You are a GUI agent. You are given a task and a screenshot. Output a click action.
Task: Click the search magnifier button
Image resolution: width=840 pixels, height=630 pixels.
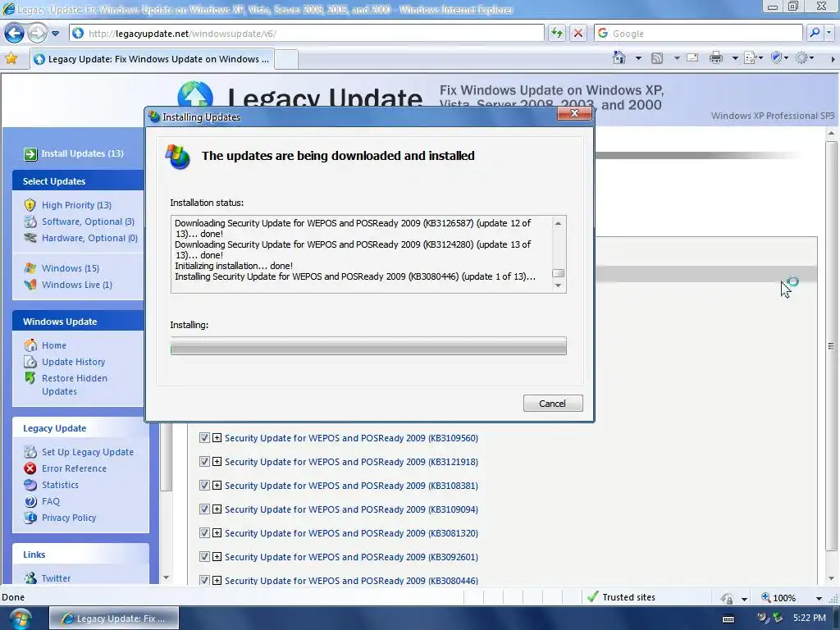[815, 33]
